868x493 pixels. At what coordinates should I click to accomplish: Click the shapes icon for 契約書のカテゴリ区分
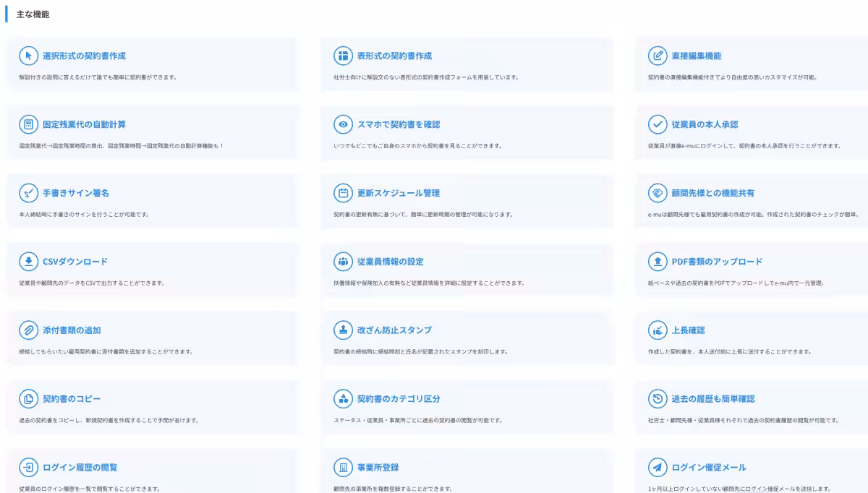[x=343, y=399]
